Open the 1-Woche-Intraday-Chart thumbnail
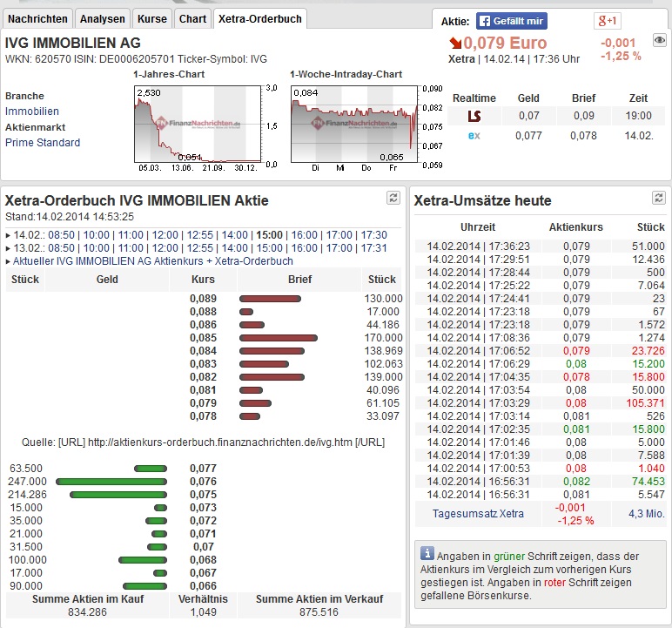The width and height of the screenshot is (672, 628). point(354,124)
